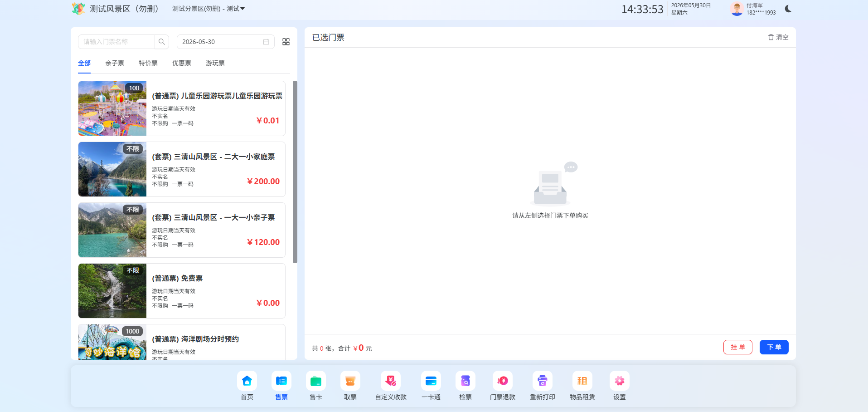Select the 海洋剧场分时预约 thumbnail
The height and width of the screenshot is (412, 868).
click(112, 342)
